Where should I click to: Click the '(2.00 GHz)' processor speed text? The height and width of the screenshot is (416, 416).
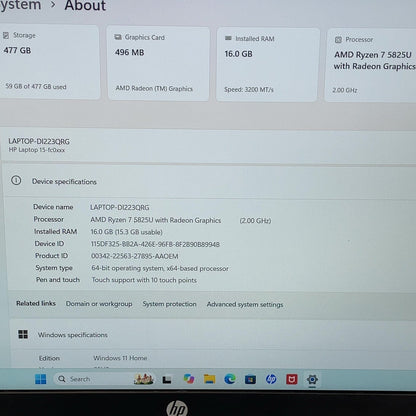(x=255, y=221)
